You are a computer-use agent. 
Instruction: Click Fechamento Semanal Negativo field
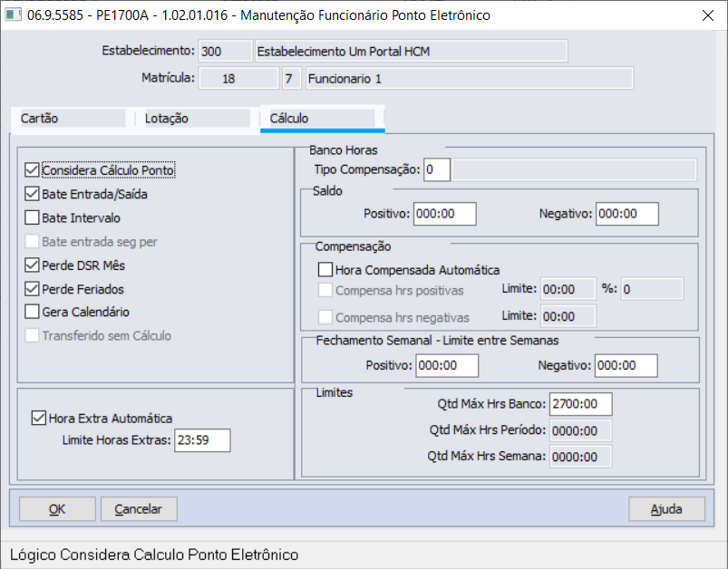tap(626, 366)
